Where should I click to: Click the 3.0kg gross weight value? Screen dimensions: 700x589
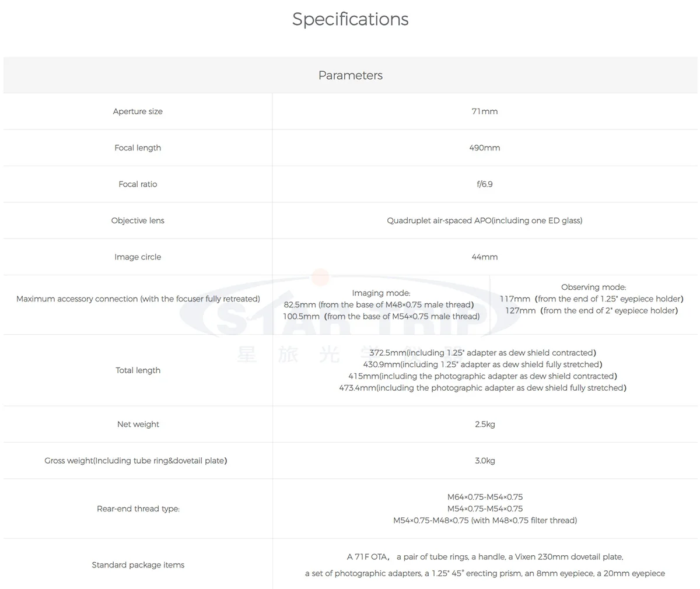484,461
